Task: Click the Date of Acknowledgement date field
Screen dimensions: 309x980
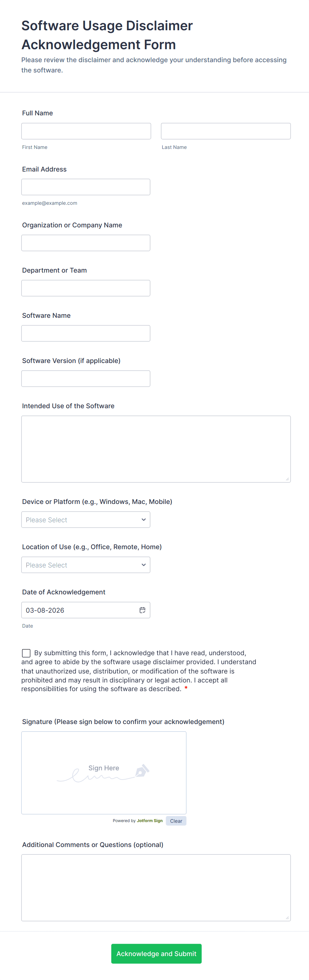Action: tap(80, 610)
